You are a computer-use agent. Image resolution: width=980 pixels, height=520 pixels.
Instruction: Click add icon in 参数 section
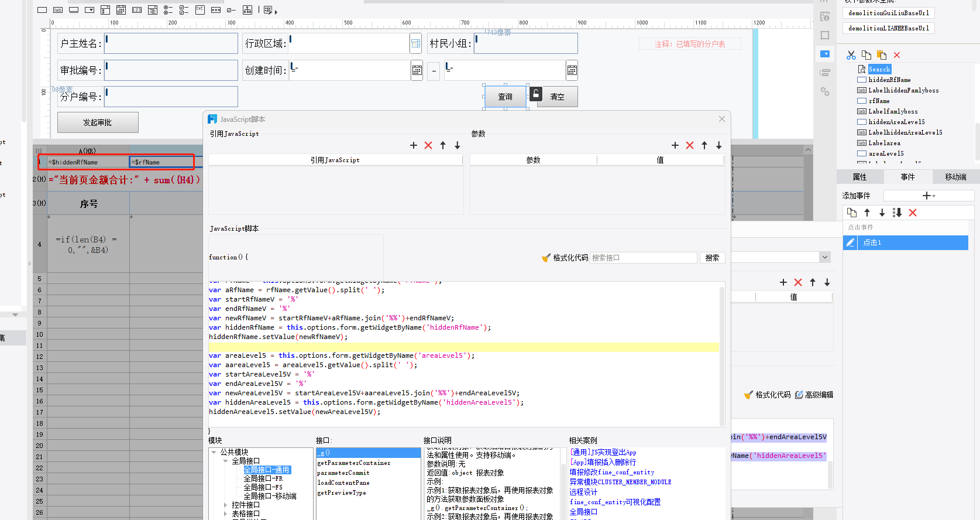675,145
